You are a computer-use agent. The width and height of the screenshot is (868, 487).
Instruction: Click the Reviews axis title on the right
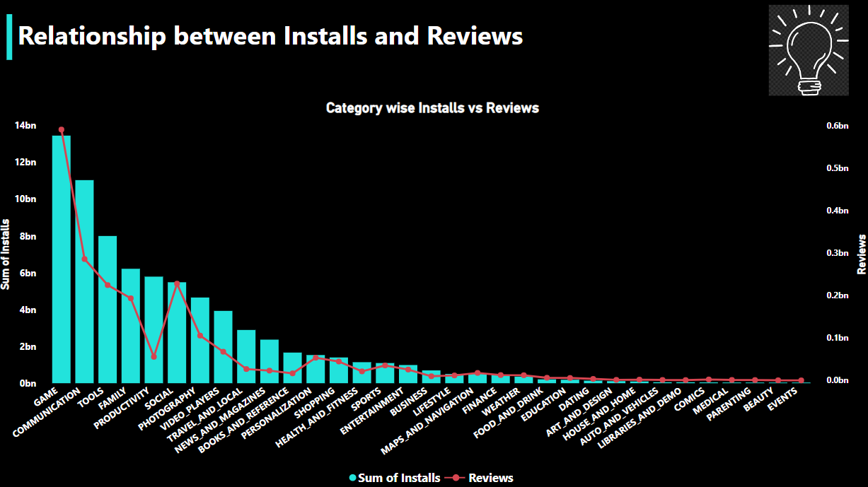[x=862, y=253]
